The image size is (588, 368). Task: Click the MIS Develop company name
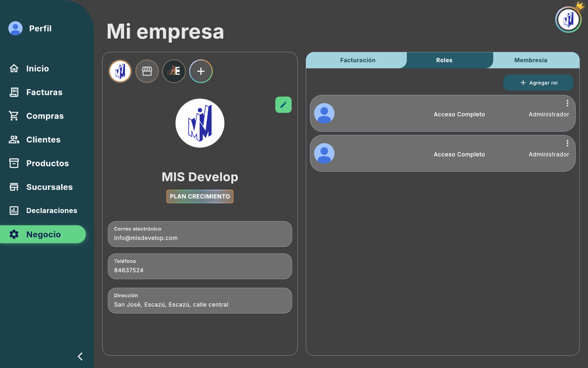pyautogui.click(x=200, y=177)
